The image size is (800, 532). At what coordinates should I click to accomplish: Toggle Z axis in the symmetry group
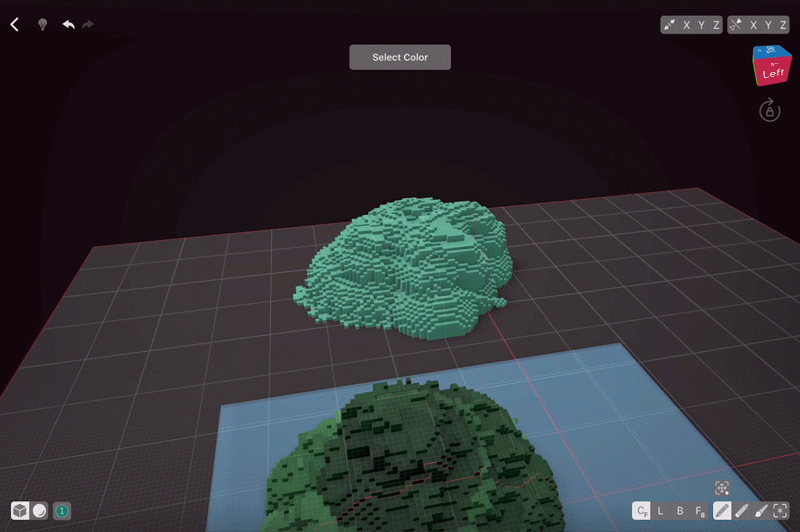click(x=716, y=25)
